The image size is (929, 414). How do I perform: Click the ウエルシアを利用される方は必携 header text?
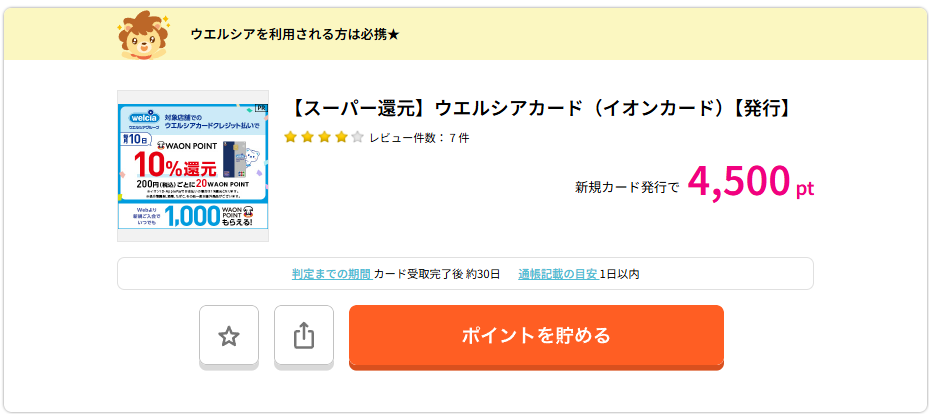[x=295, y=35]
